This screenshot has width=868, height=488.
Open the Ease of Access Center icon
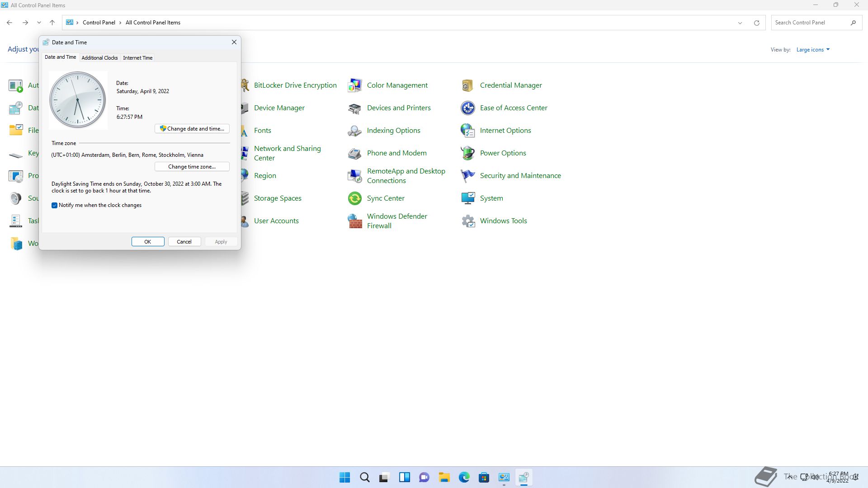[x=467, y=108]
